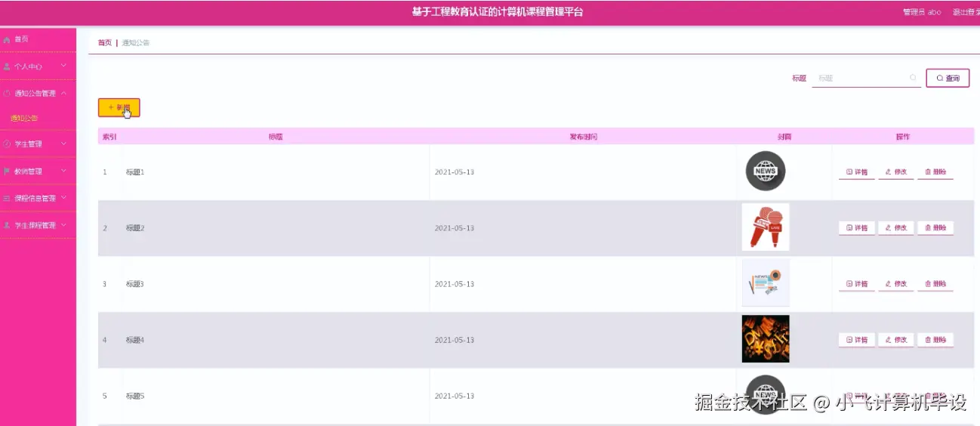Click the 课程信息管理 list icon
Image resolution: width=980 pixels, height=426 pixels.
point(8,199)
